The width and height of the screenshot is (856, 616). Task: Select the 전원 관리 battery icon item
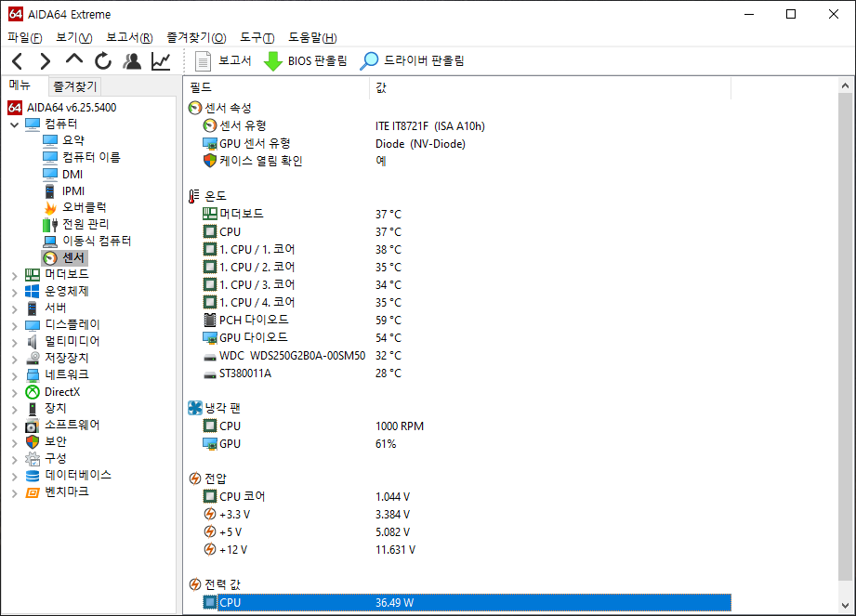50,224
